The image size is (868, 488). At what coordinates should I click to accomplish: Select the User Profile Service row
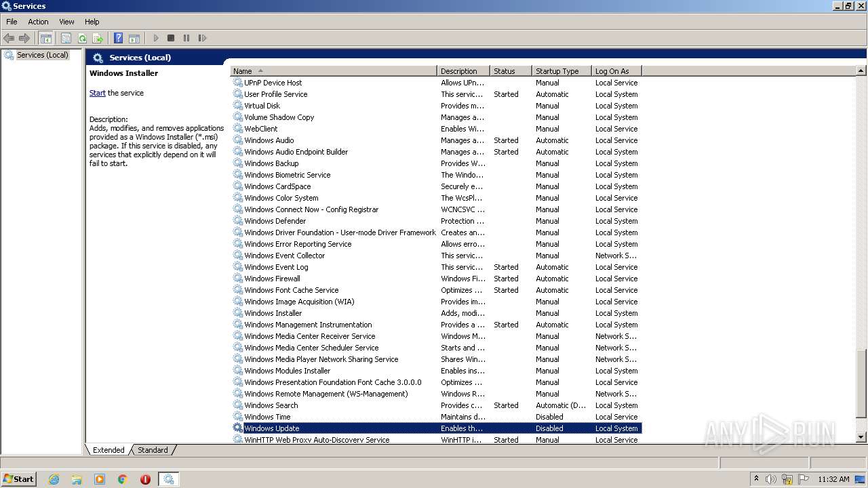click(436, 94)
